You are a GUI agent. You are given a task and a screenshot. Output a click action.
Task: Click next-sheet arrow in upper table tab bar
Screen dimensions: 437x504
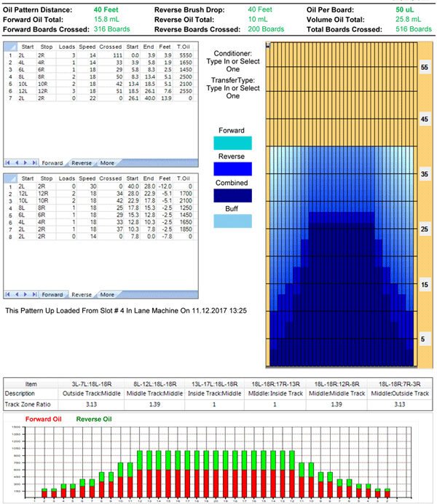point(25,163)
